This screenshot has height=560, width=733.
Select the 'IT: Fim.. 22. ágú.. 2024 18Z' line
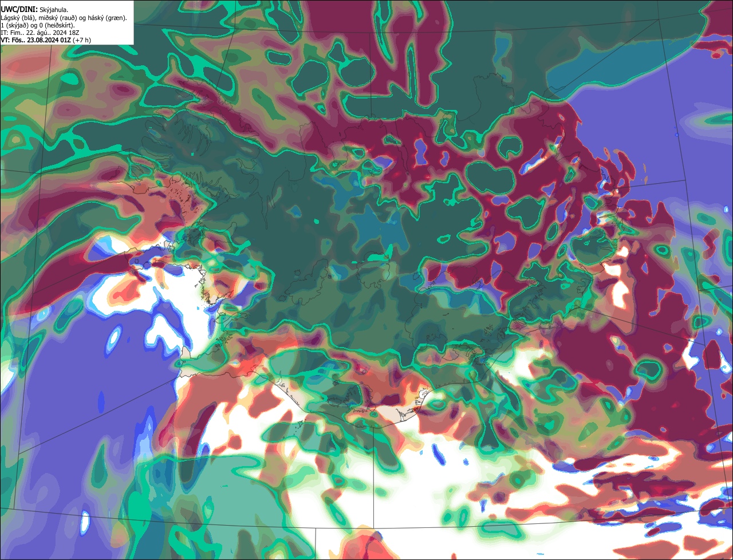[41, 33]
